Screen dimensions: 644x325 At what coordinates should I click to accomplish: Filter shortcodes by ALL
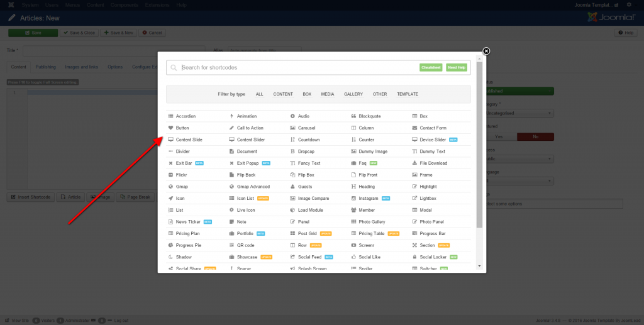click(x=259, y=94)
